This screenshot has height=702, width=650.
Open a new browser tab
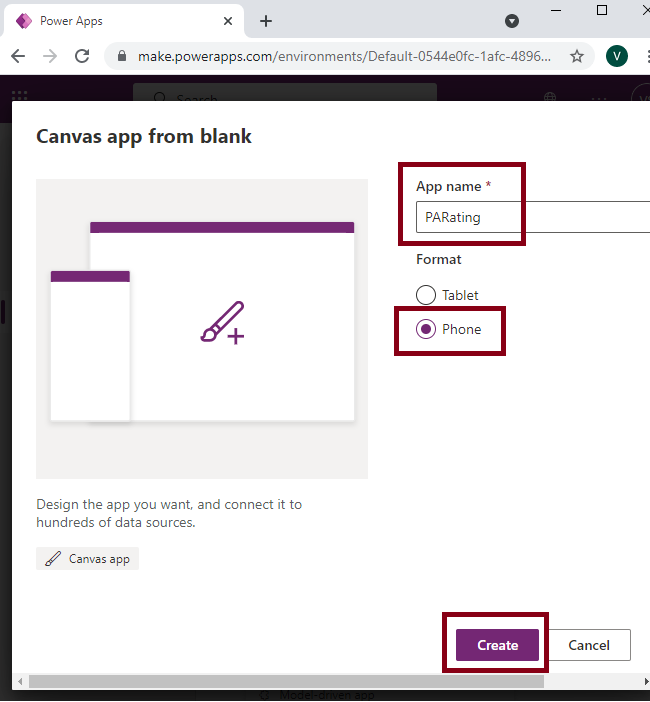click(x=266, y=21)
